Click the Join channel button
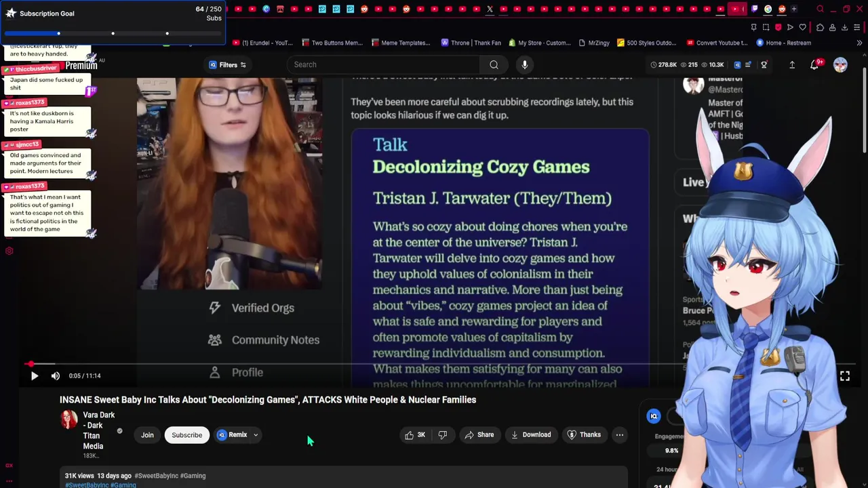Screen dimensions: 868x488 pyautogui.click(x=147, y=434)
